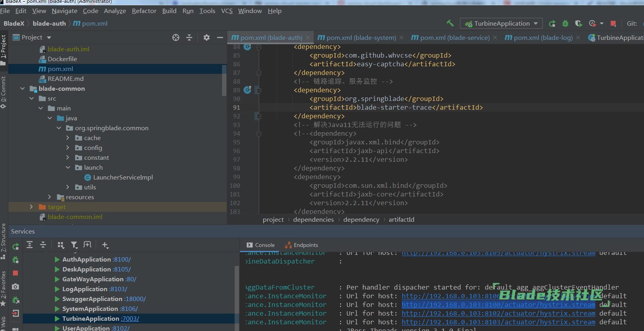Close the pom.xml (blade-service) tab

click(x=495, y=37)
